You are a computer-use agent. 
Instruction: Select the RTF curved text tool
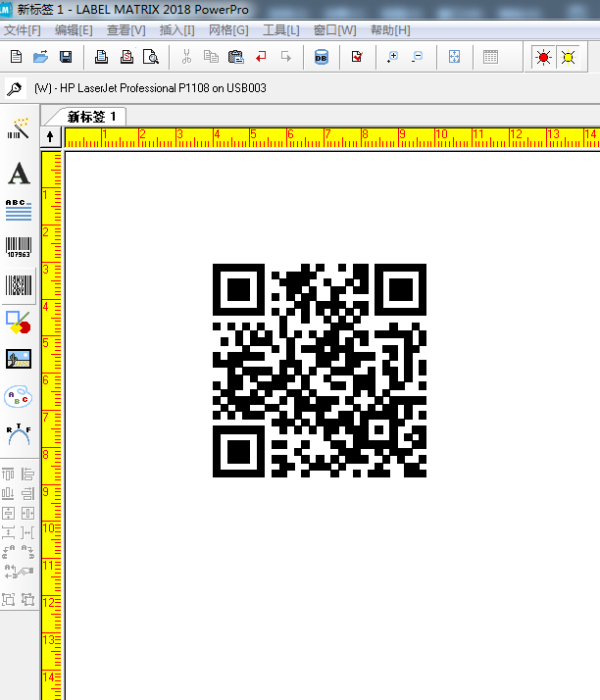coord(19,434)
